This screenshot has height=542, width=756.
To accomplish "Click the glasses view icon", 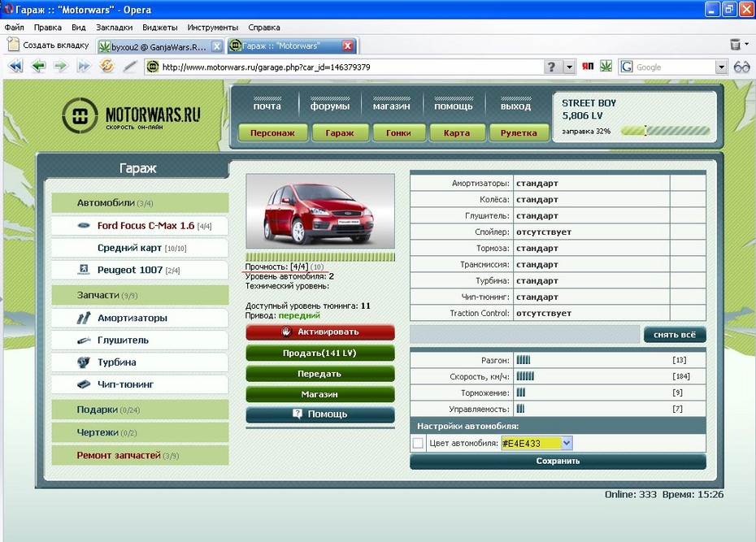I will click(741, 67).
